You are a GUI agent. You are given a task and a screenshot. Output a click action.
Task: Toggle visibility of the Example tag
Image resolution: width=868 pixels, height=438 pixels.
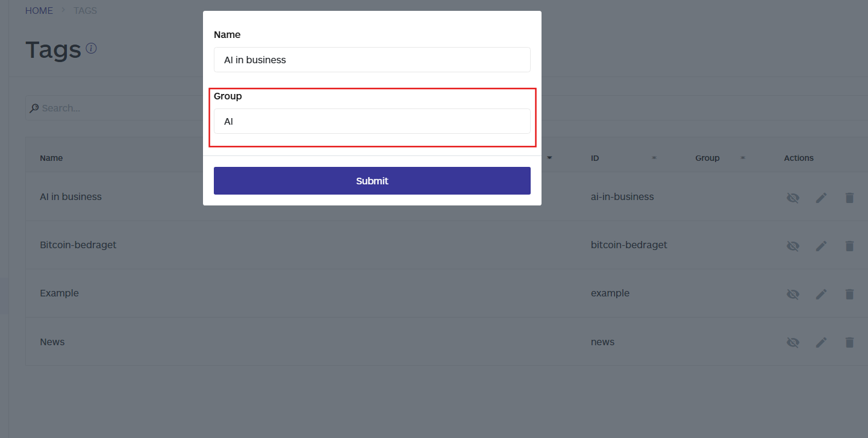793,294
